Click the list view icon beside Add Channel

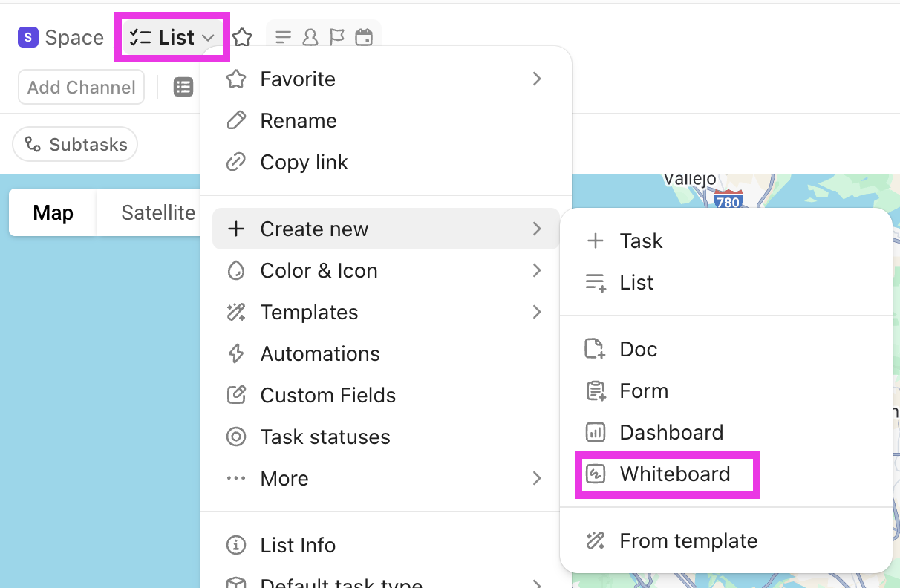click(183, 87)
